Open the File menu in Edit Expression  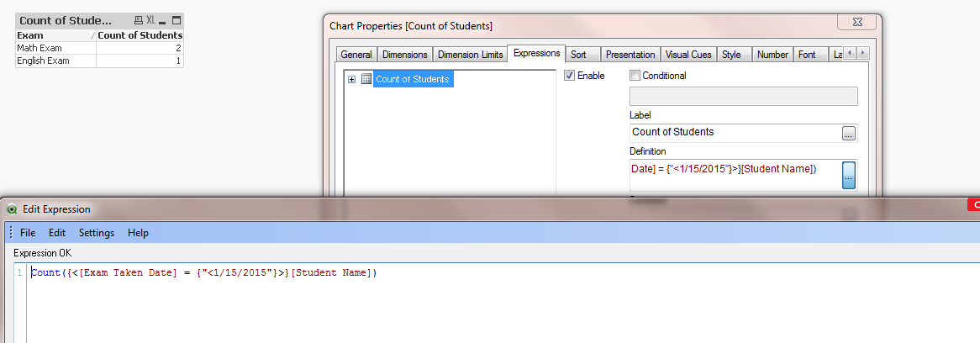[28, 233]
